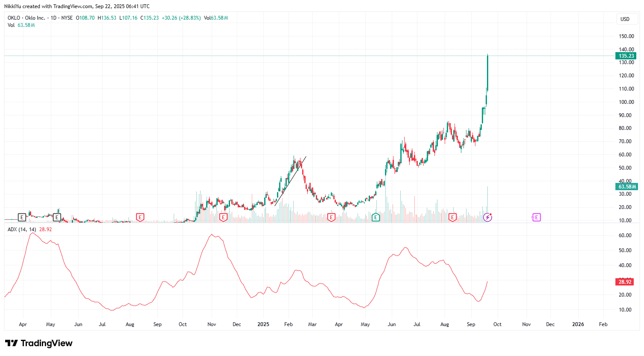Select the black trend line on the chart
This screenshot has width=644, height=356.
pyautogui.click(x=290, y=181)
